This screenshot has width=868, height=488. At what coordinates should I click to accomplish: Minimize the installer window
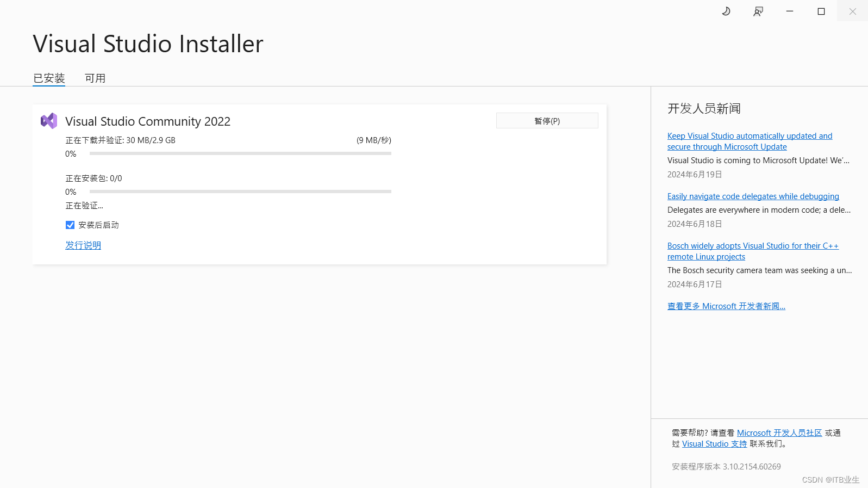tap(790, 11)
